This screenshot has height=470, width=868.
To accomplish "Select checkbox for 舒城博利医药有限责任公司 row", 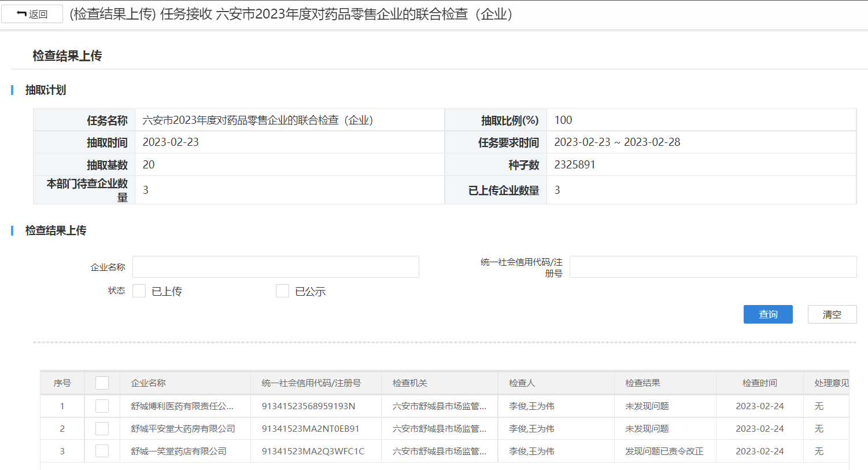I will point(102,406).
